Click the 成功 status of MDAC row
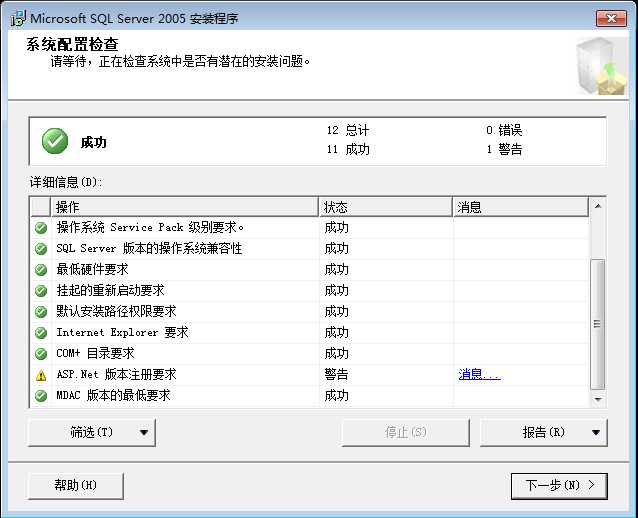 click(x=336, y=396)
